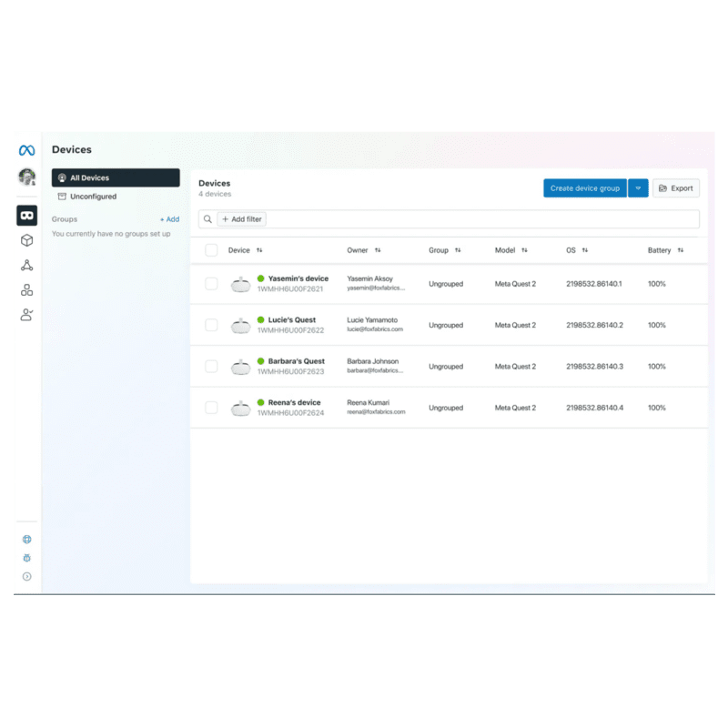Click the organization chart icon in sidebar

[x=26, y=289]
